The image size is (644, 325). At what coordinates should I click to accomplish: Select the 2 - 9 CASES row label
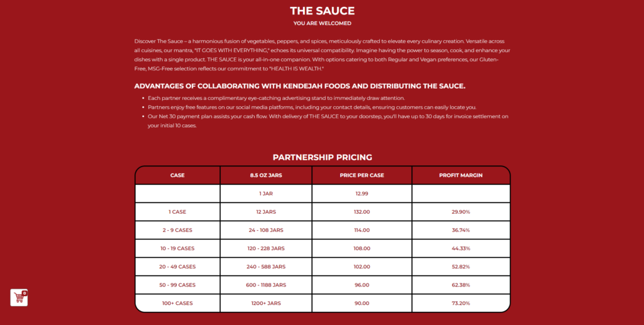[x=177, y=230]
